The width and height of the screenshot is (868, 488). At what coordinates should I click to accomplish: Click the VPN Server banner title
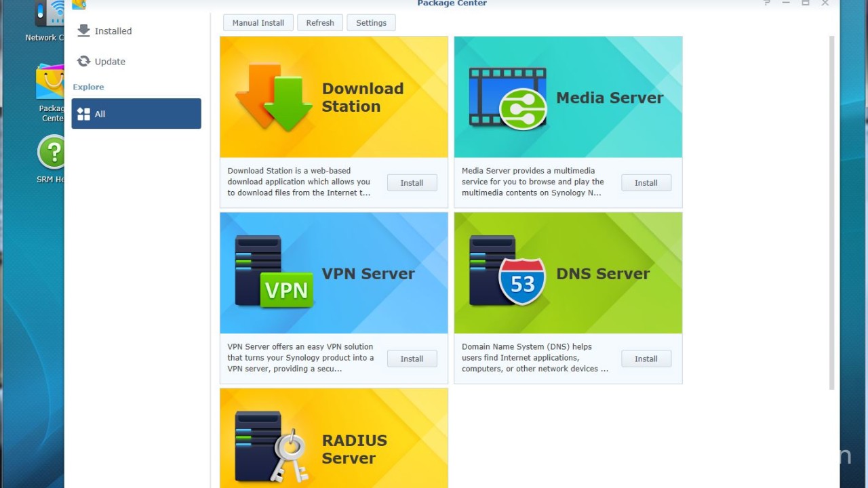click(368, 274)
